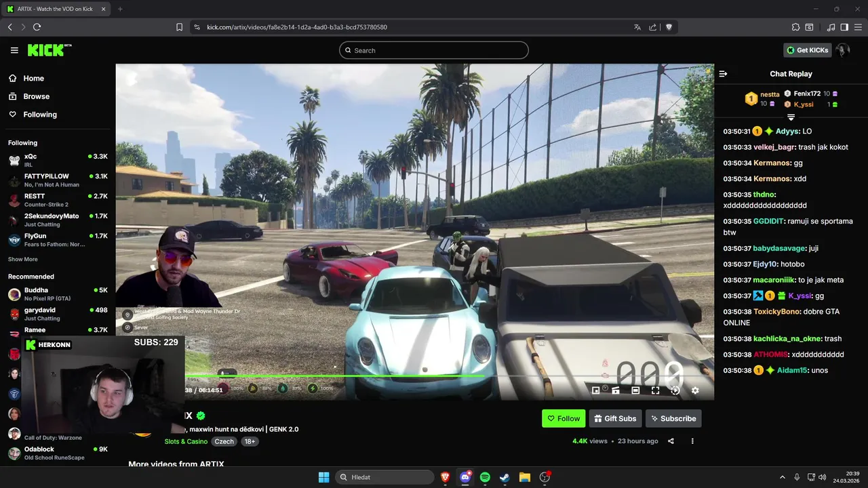The height and width of the screenshot is (488, 868).
Task: Show hidden system tray icons
Action: pos(782,477)
